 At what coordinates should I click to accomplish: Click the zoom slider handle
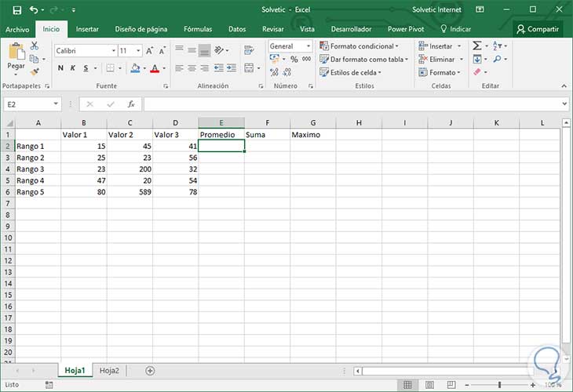499,385
